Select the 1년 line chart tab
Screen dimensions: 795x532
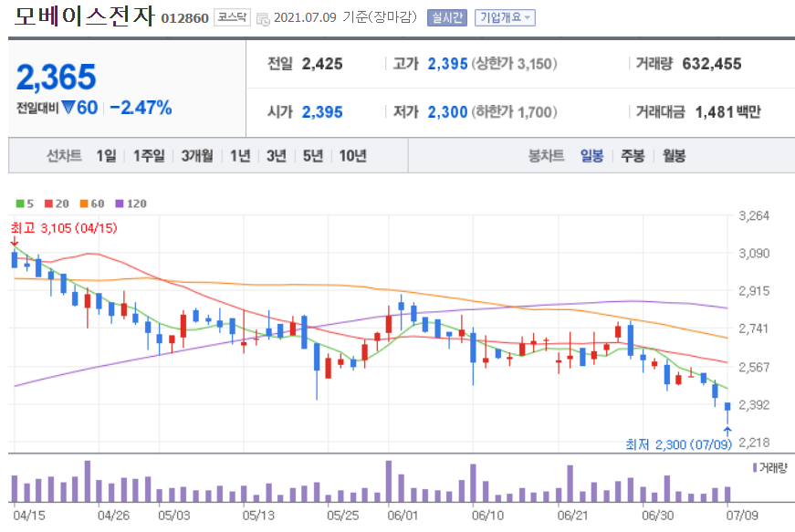tap(240, 155)
